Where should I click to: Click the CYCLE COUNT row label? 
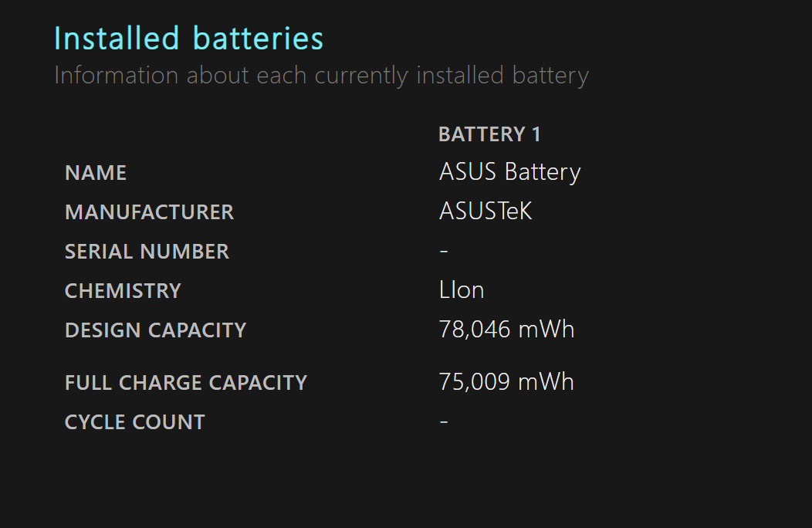coord(135,422)
